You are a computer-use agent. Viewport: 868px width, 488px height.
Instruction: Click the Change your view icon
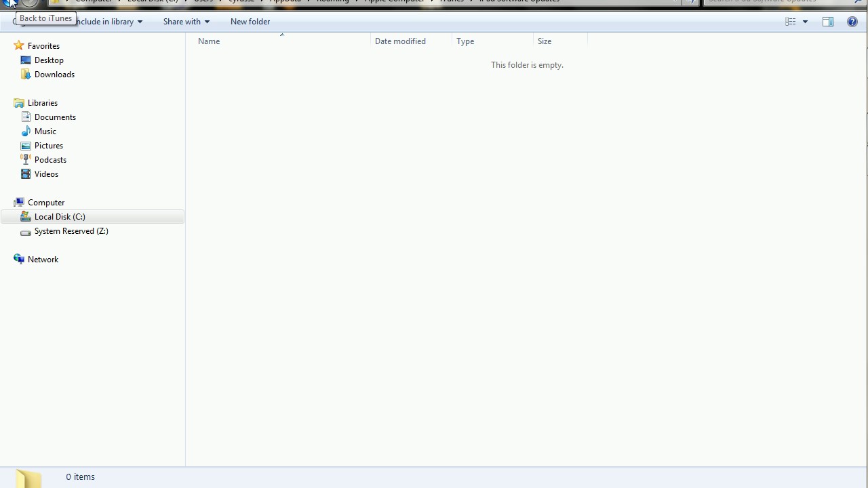click(x=791, y=22)
